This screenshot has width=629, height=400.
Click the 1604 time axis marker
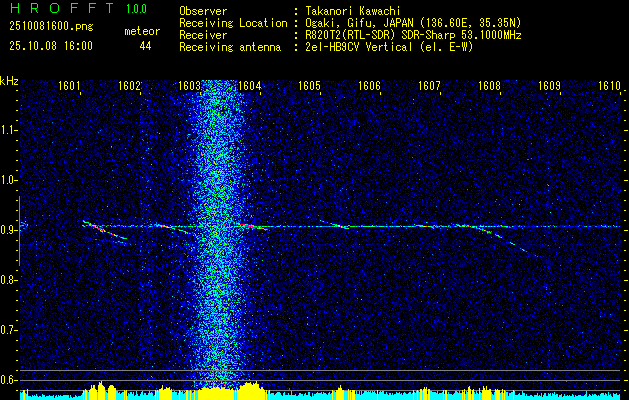pos(249,85)
